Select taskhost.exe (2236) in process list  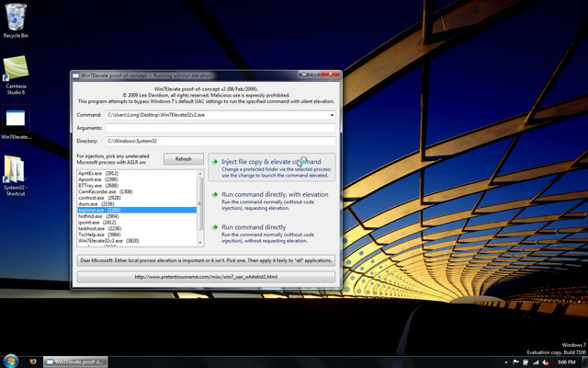[137, 228]
